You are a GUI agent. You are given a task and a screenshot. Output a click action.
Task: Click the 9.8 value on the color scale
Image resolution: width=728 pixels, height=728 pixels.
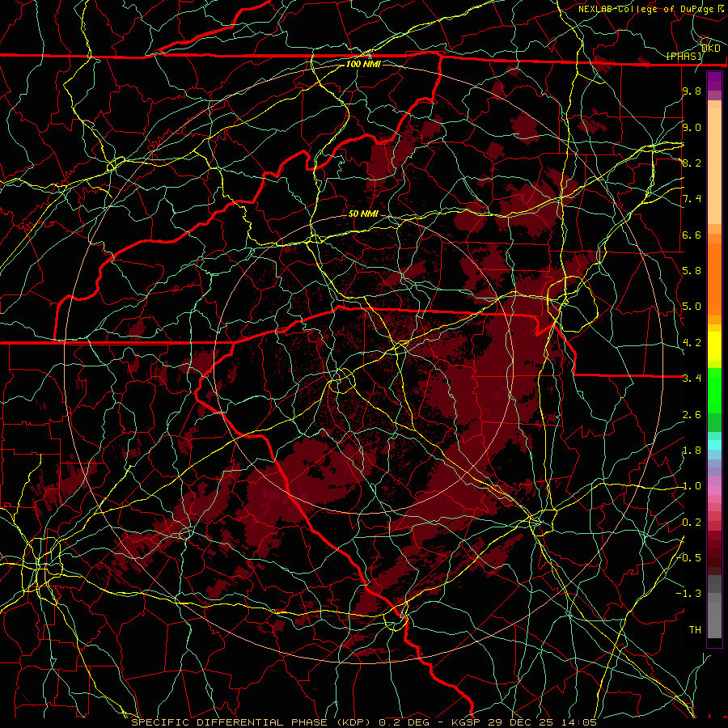[x=692, y=91]
